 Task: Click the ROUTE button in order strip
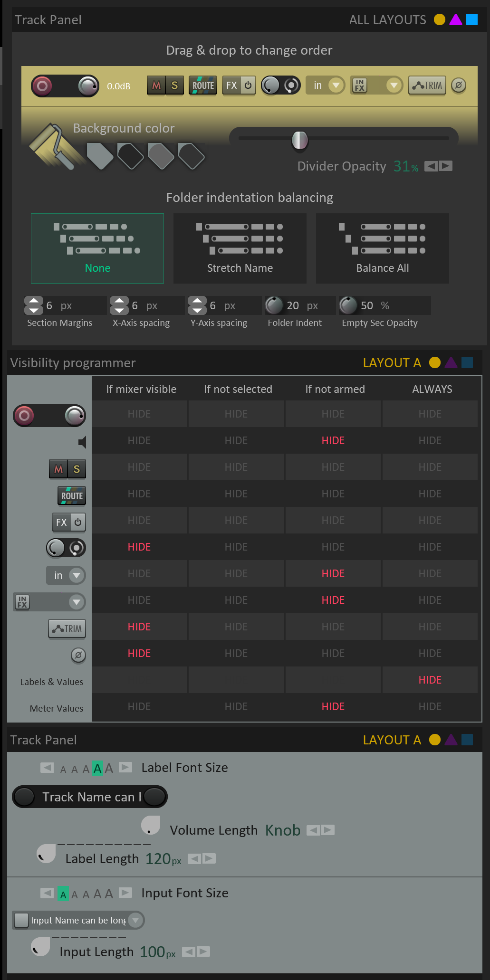click(x=203, y=86)
